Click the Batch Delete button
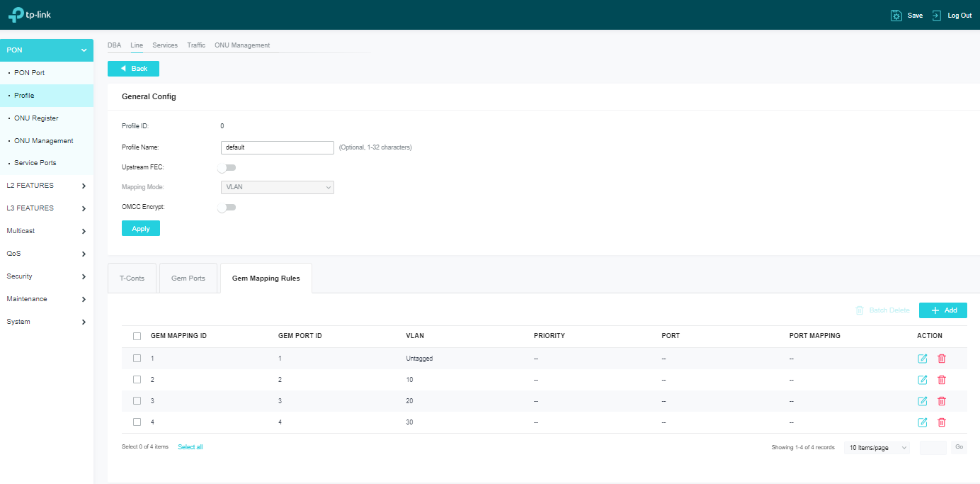 point(882,310)
